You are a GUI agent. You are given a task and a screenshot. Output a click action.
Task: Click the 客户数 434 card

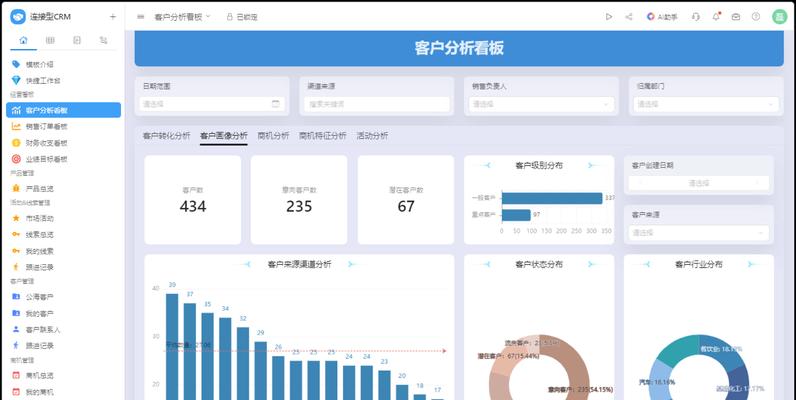193,200
